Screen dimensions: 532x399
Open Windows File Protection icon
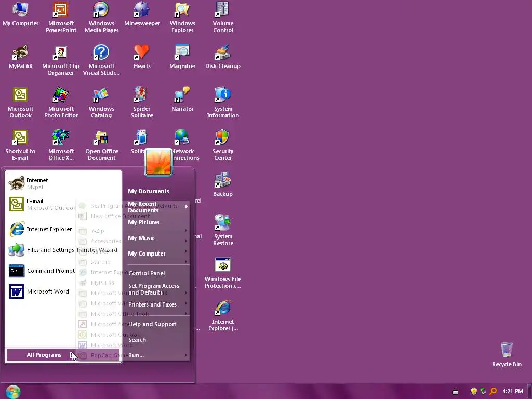pyautogui.click(x=223, y=273)
